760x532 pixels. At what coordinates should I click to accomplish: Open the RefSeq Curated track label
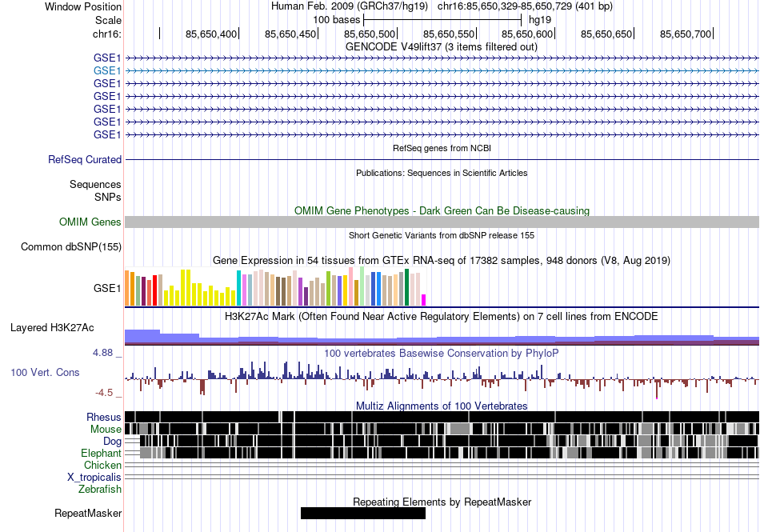pos(85,159)
